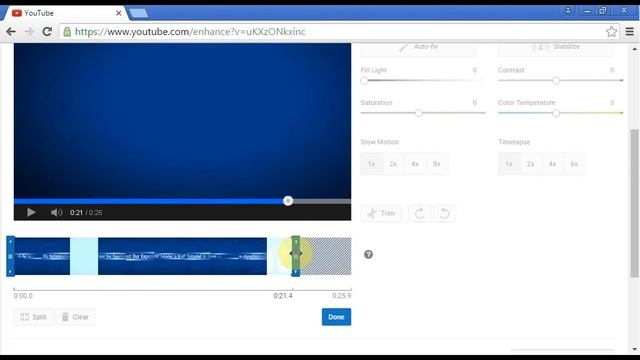The height and width of the screenshot is (360, 640).
Task: Select the first timeline clip segment
Action: [x=42, y=256]
